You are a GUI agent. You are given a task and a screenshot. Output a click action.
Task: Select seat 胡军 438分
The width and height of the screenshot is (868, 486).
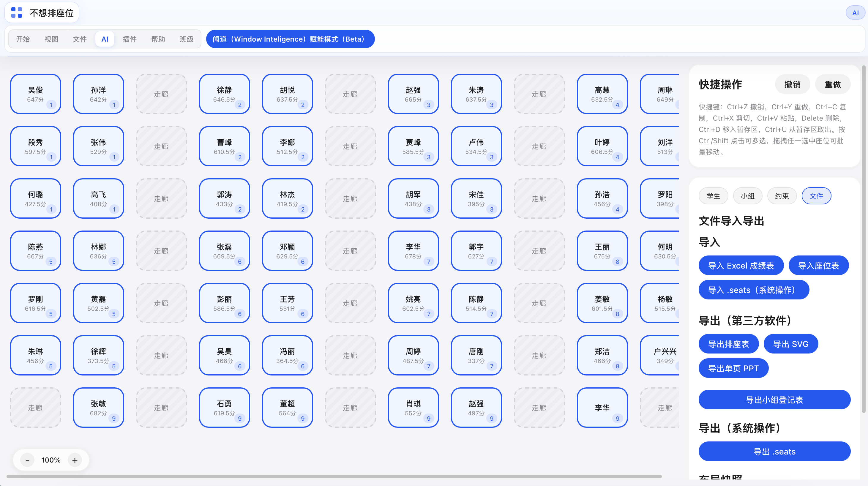[413, 198]
